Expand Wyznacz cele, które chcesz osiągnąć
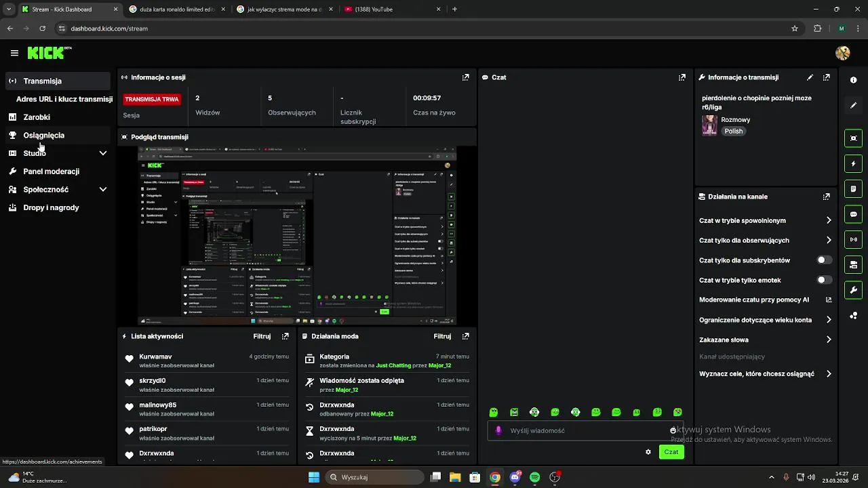This screenshot has height=488, width=868. click(829, 373)
